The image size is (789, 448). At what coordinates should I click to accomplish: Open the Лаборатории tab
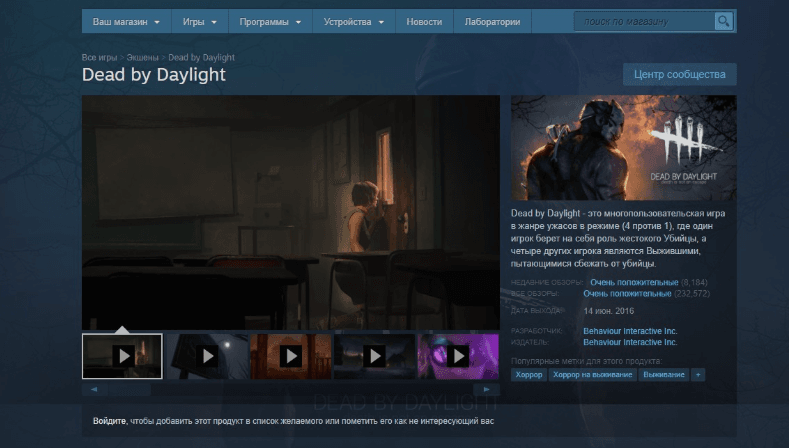(x=492, y=22)
